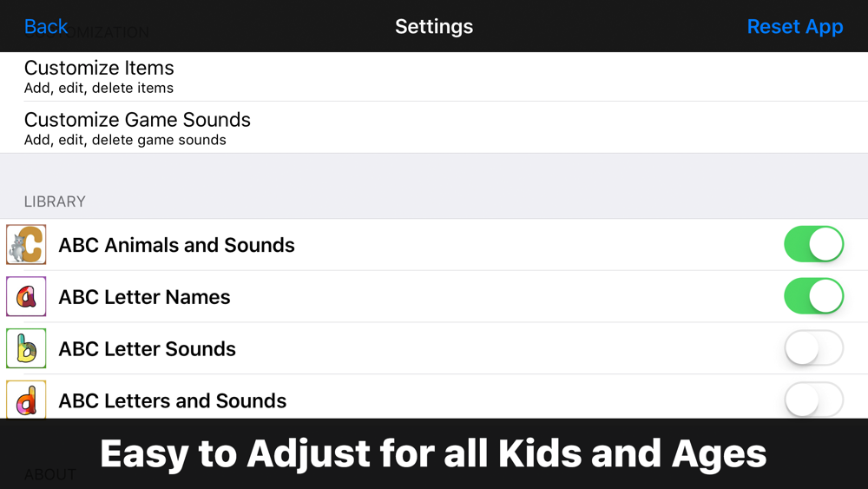Tap the cat letter C library icon
This screenshot has width=868, height=489.
click(26, 244)
